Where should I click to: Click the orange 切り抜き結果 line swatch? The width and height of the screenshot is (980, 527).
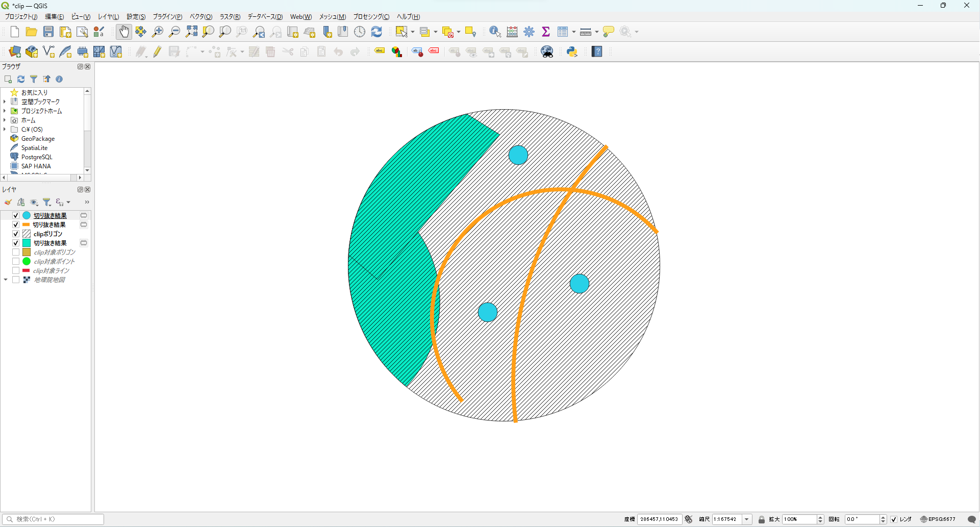(x=26, y=224)
